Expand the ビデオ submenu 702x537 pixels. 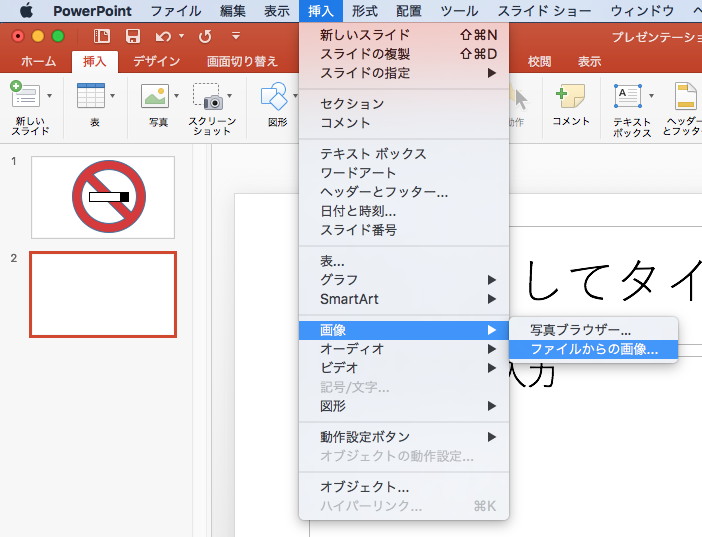[404, 368]
